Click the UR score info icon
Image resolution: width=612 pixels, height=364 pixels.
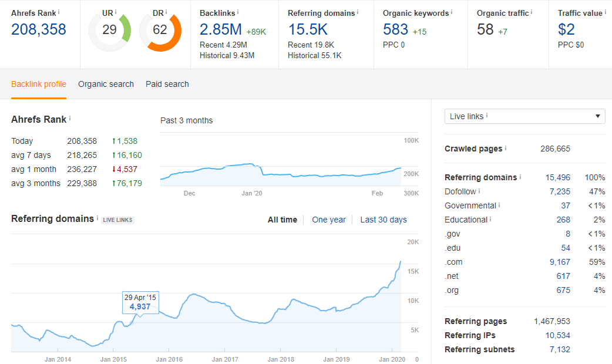117,12
